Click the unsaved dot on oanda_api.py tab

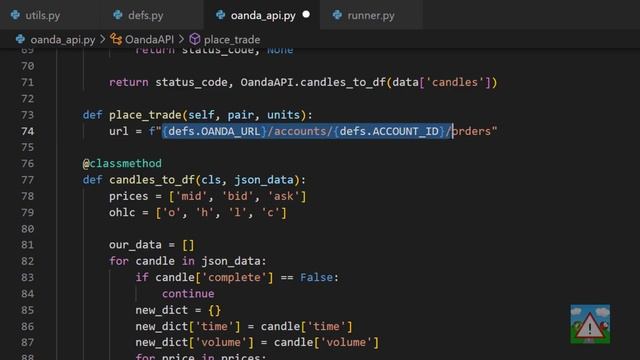[x=306, y=15]
